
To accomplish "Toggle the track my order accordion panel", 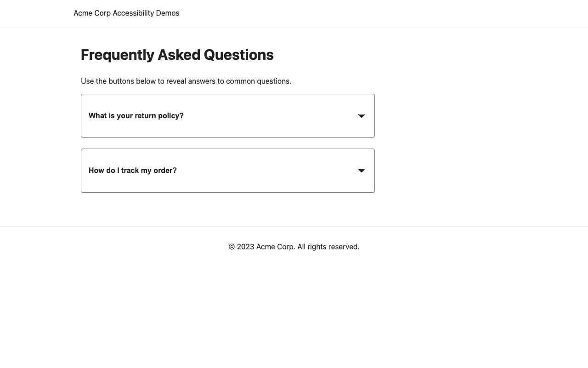I will (227, 171).
